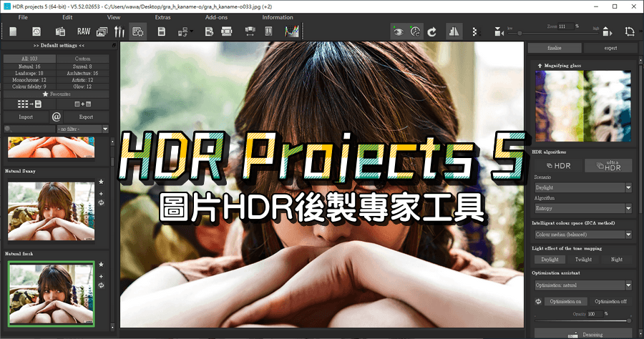Click the new project blank page icon

click(13, 31)
